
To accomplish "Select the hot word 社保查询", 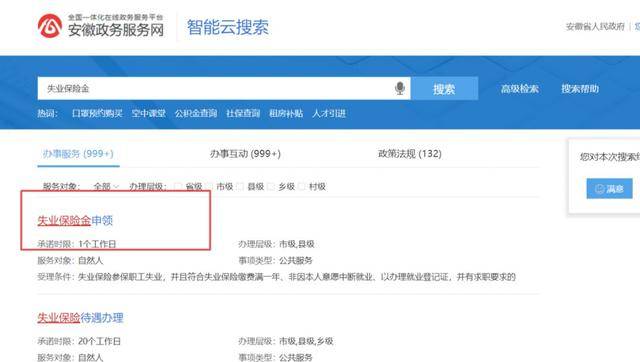I will (x=243, y=113).
